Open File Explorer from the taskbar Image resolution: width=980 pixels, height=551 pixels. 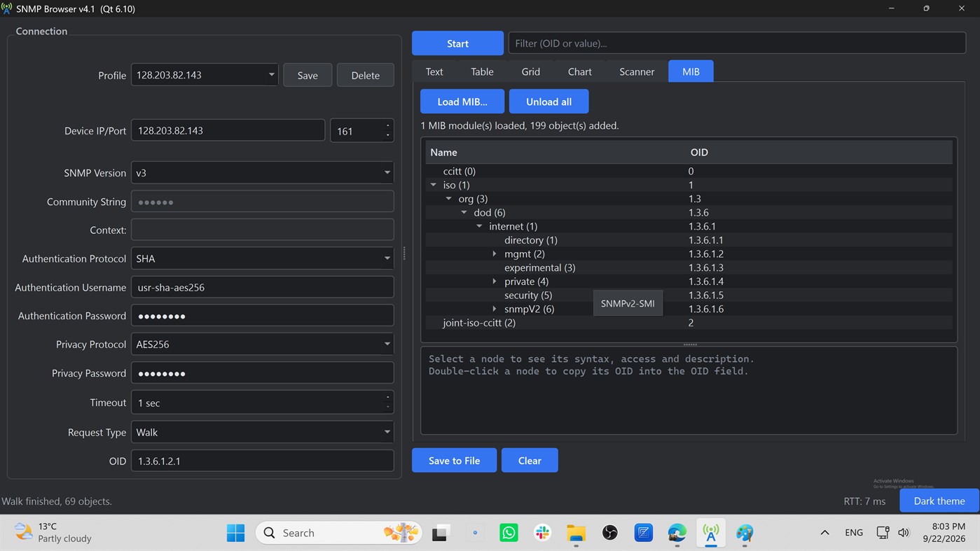(x=576, y=533)
